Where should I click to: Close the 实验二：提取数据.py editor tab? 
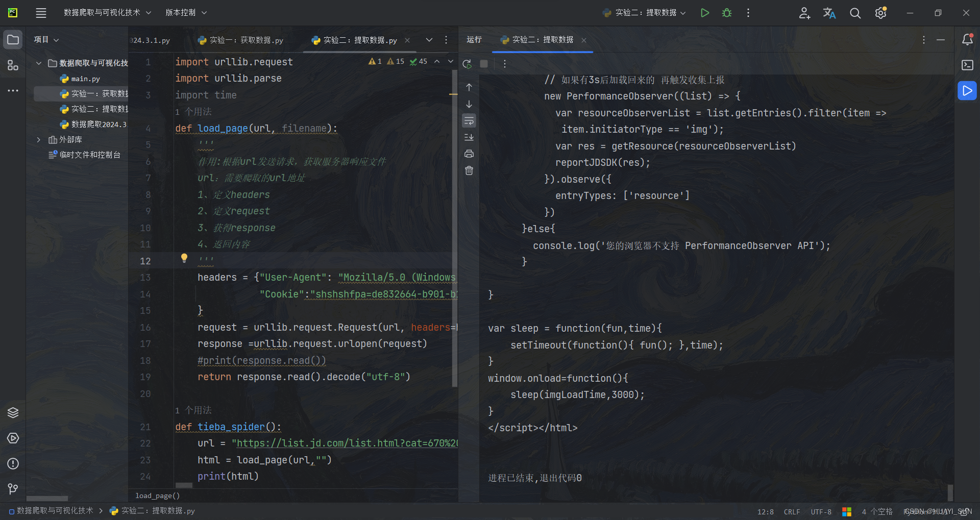[x=407, y=40]
